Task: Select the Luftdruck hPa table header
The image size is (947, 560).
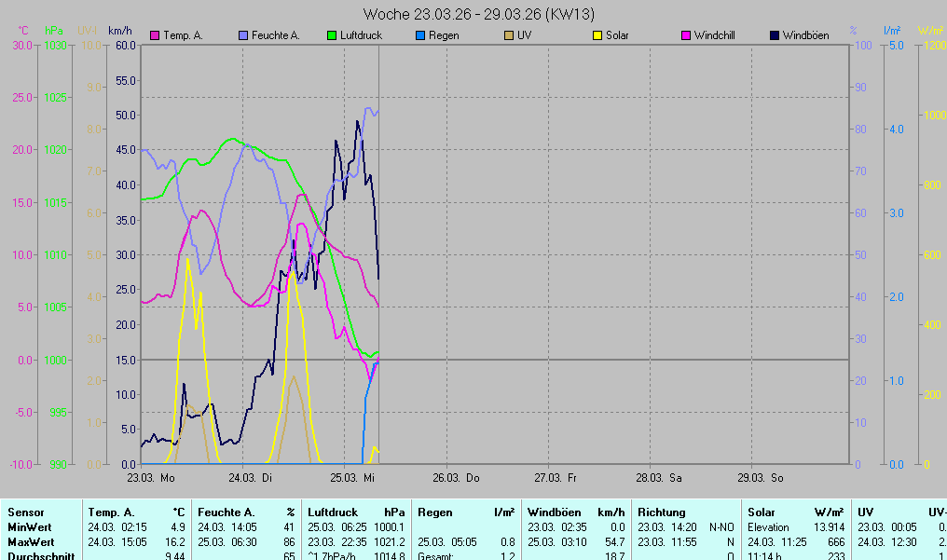Action: [356, 512]
